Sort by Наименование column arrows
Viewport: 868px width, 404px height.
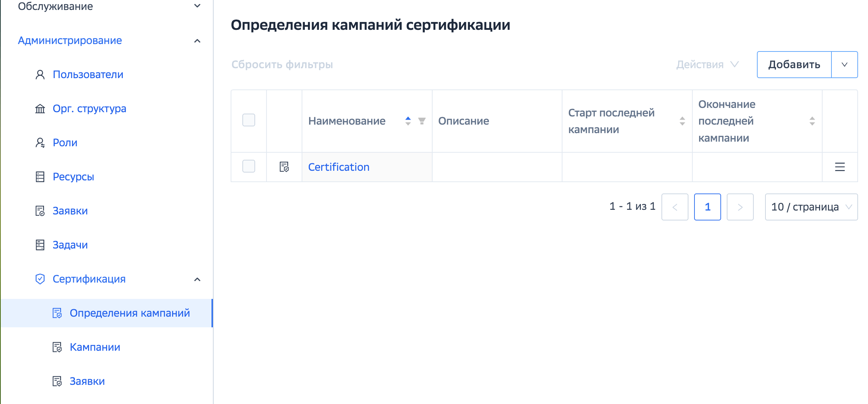click(408, 121)
